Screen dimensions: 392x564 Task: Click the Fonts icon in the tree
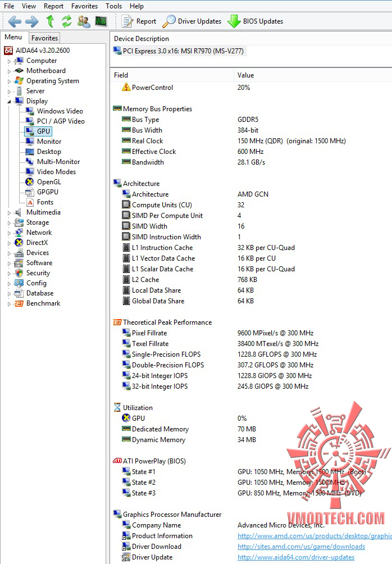30,202
